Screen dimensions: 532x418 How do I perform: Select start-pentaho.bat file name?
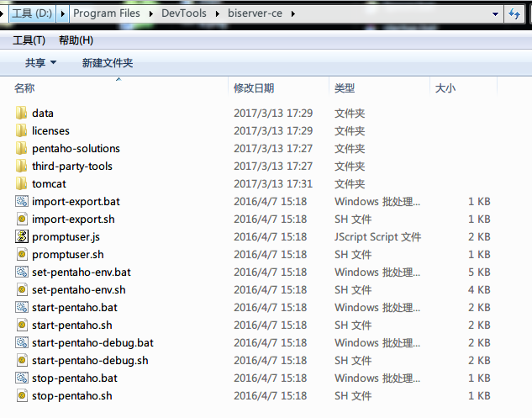[x=75, y=307]
